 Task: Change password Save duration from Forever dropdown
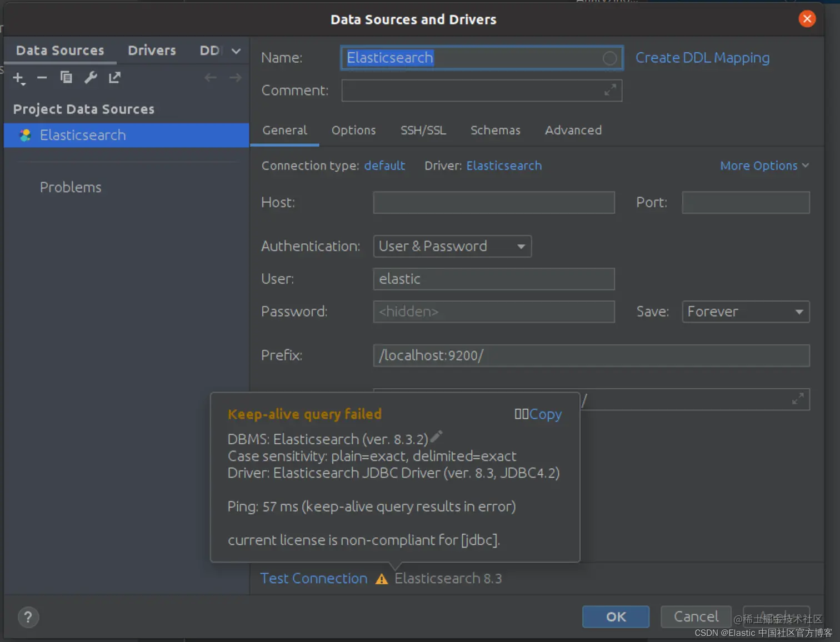click(745, 312)
